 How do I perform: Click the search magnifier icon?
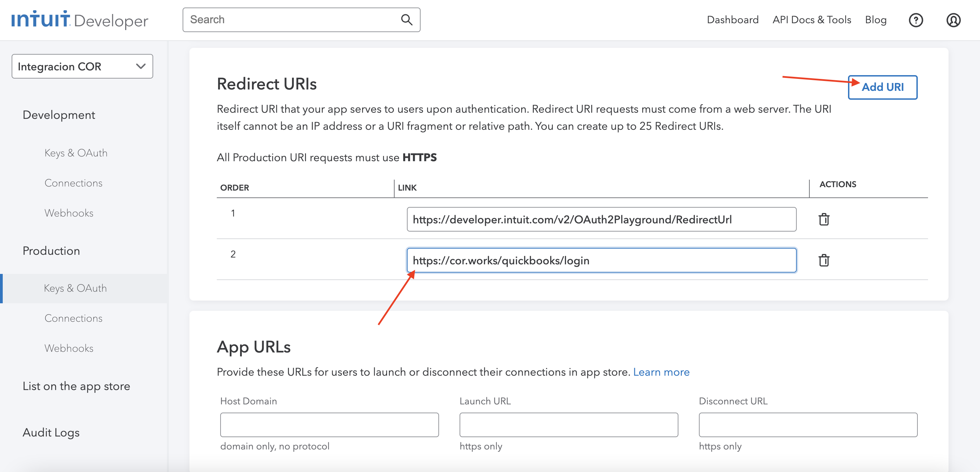coord(406,20)
